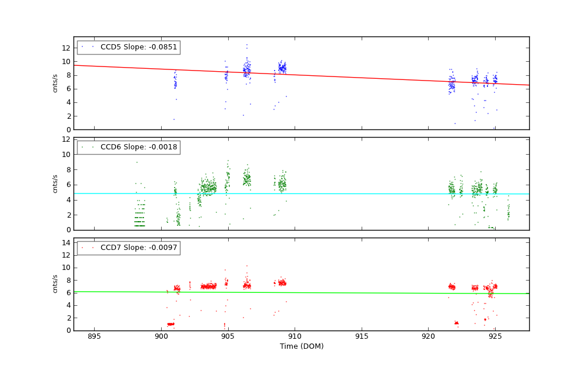This screenshot has height=367, width=588.
Task: Click the blue data cluster near day 909
Action: [x=282, y=68]
